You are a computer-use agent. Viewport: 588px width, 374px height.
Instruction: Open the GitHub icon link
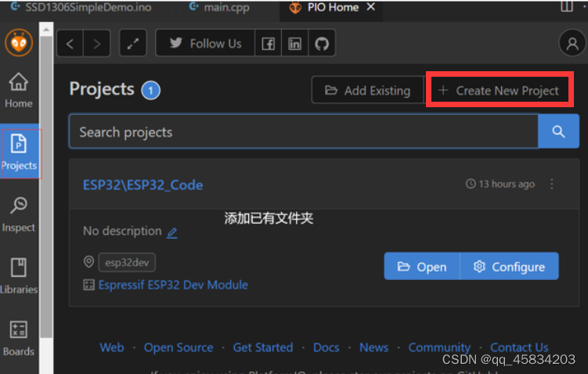coord(322,44)
